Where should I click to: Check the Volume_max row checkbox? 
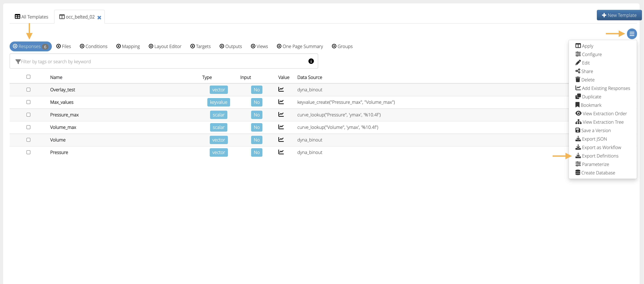29,127
